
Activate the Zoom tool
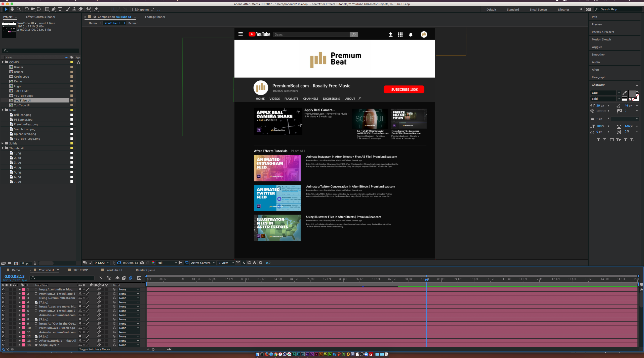coord(18,9)
